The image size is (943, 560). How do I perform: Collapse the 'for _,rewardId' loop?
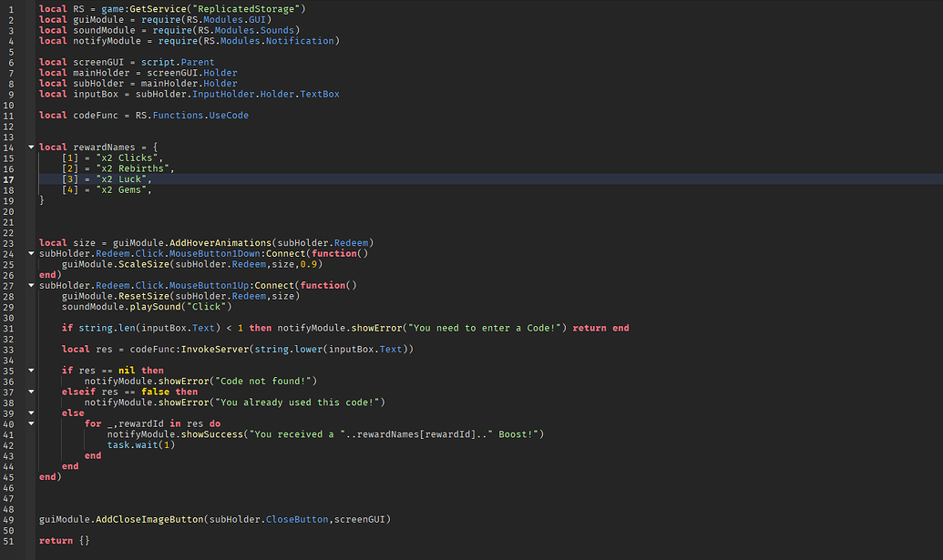30,423
